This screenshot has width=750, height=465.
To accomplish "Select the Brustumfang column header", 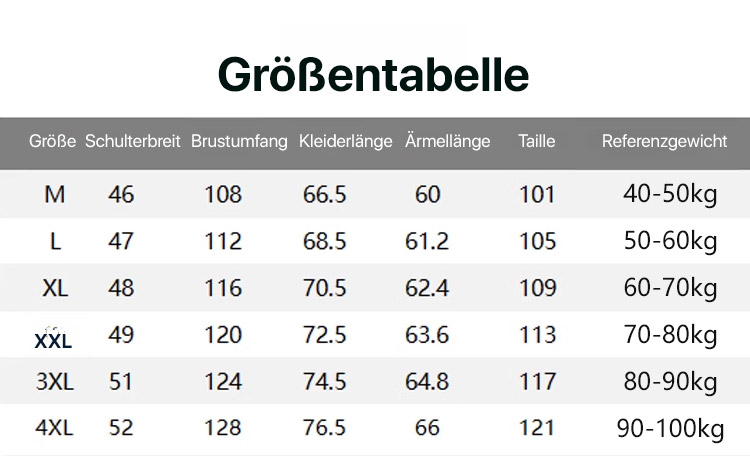I will point(239,141).
